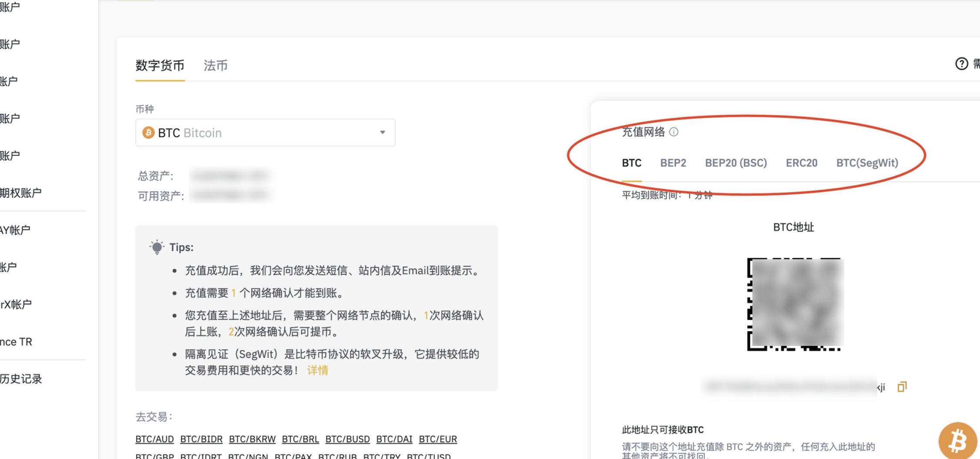Open the BTC/BIDR trading pair

(201, 439)
